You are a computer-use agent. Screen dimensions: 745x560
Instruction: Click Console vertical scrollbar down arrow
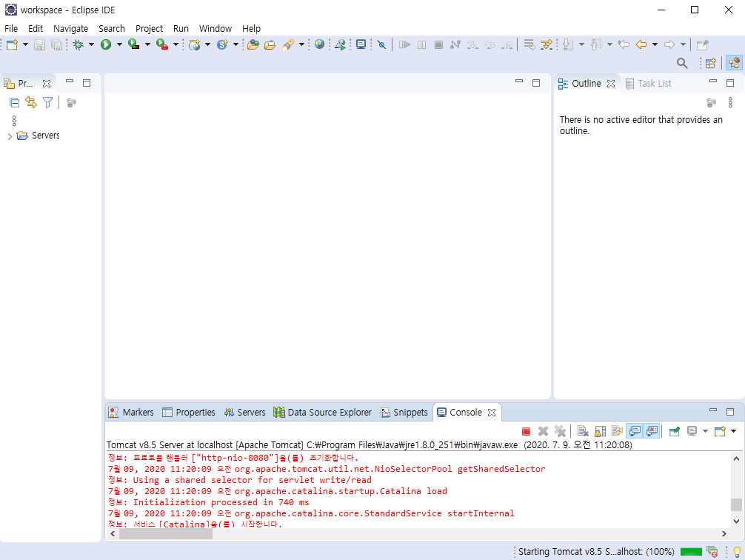point(736,521)
